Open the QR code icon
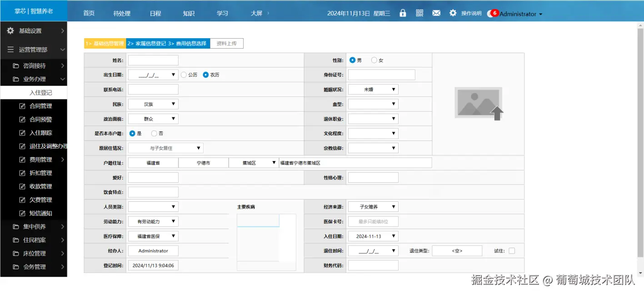This screenshot has width=644, height=295. click(419, 13)
